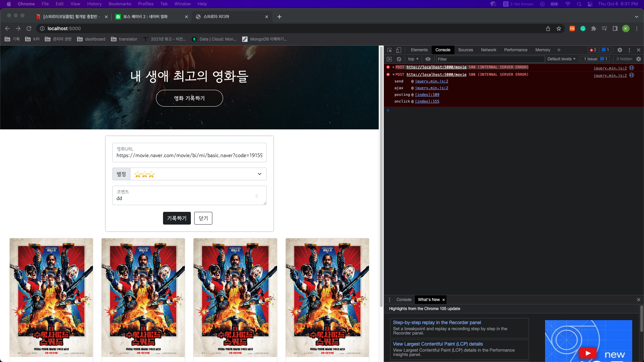
Task: Close the 스파르타 피디아 tab
Action: (267, 17)
